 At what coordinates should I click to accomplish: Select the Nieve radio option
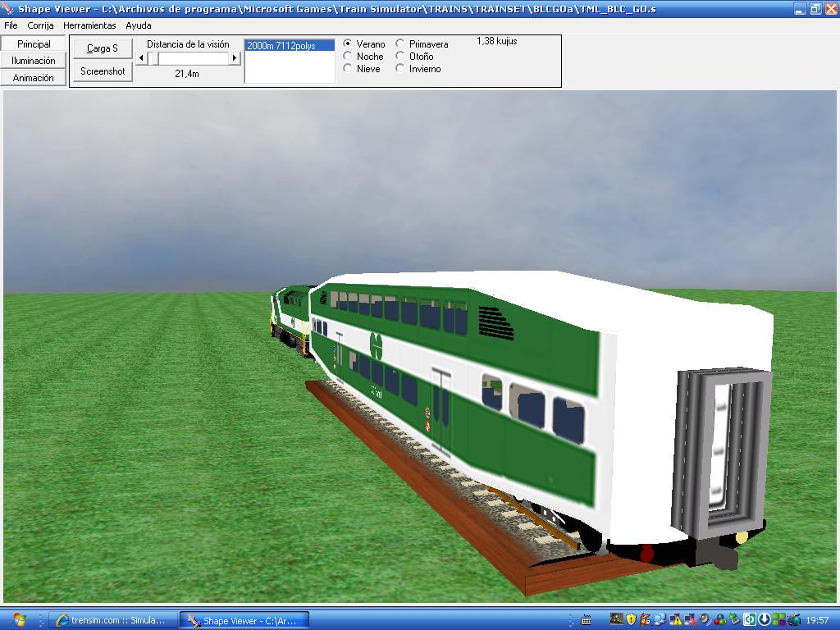coord(348,69)
